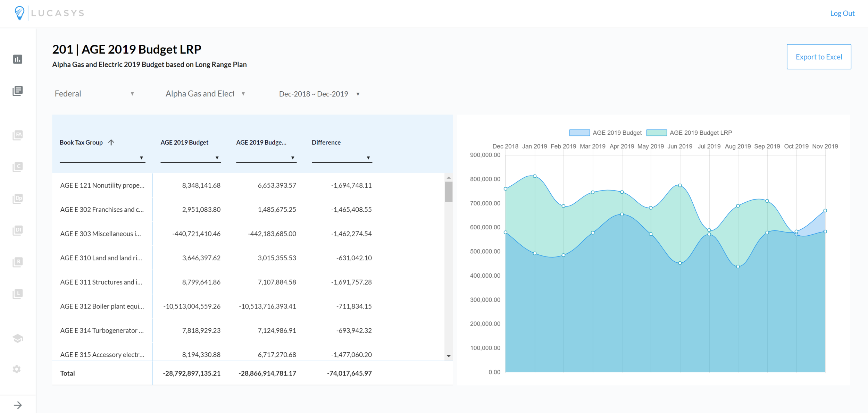Click the Log Out link

(x=842, y=13)
